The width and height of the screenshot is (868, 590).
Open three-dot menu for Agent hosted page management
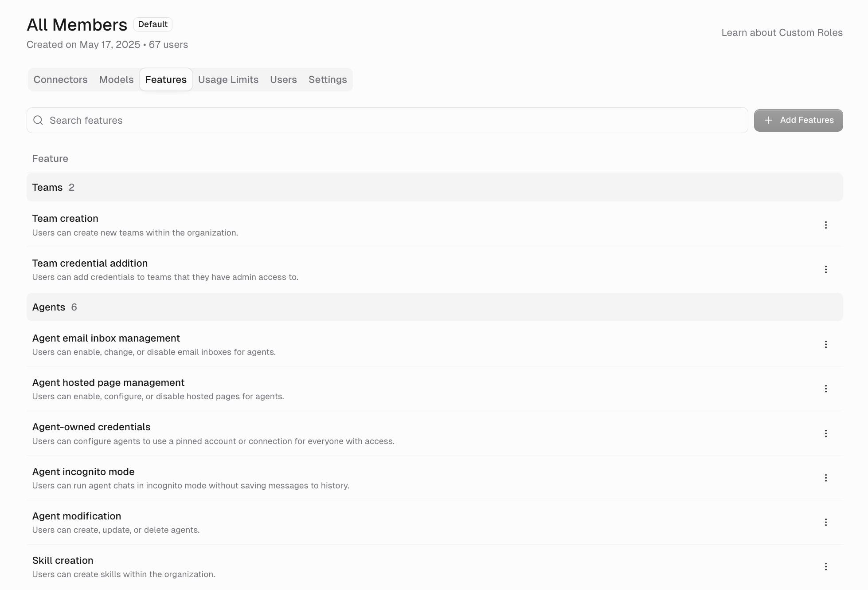click(825, 389)
